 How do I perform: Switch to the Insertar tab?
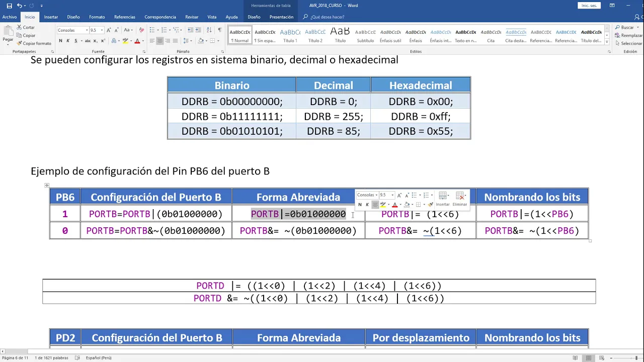(x=51, y=17)
